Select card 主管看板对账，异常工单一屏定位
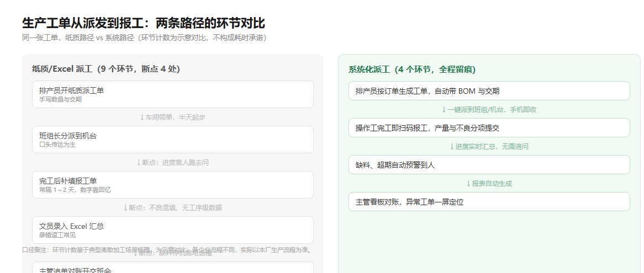 (489, 201)
